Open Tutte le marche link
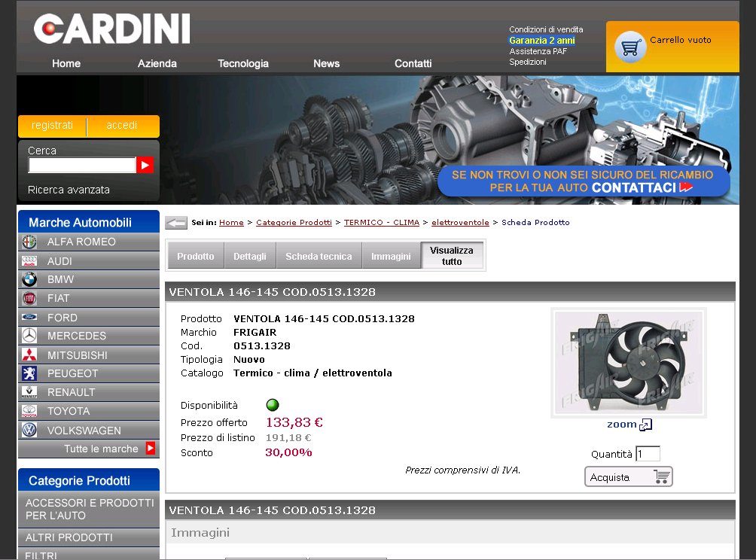Screen dimensions: 756x560 [101, 449]
